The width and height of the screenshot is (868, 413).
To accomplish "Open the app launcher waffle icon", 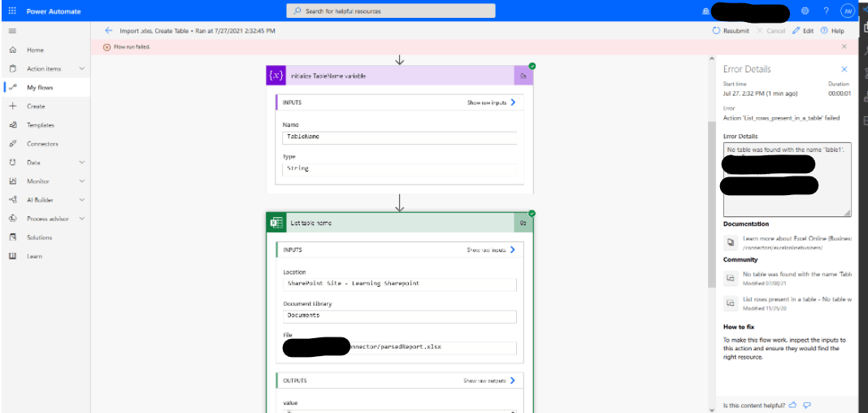I will (13, 11).
